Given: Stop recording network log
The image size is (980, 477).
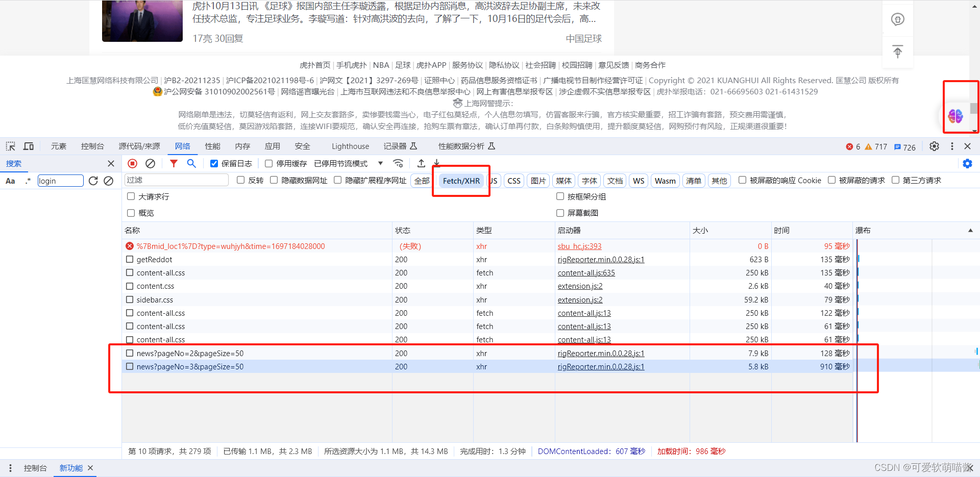Looking at the screenshot, I should coord(133,164).
